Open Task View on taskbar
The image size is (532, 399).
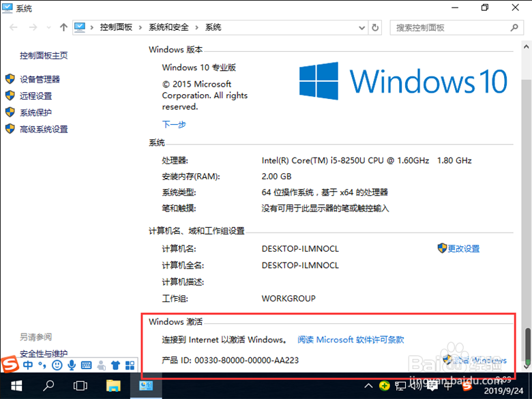click(x=80, y=386)
